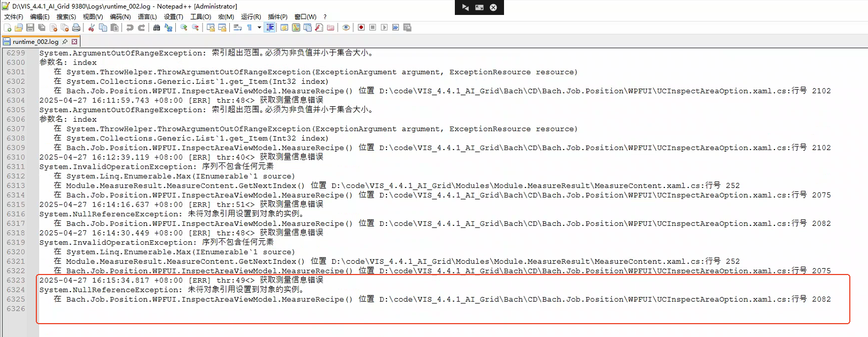Run the macro multiple times icon

pyautogui.click(x=396, y=27)
